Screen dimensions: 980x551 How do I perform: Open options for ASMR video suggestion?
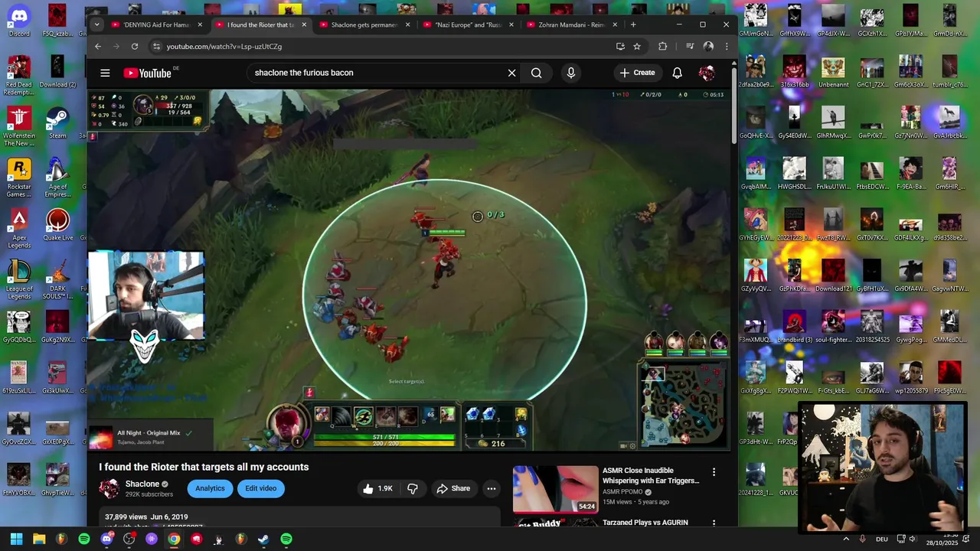point(714,472)
